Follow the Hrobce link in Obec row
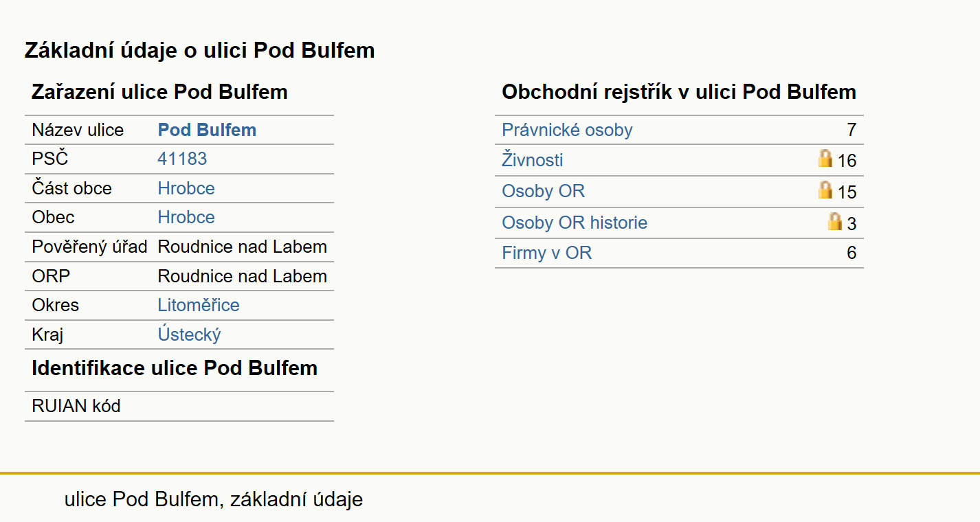980x522 pixels. coord(186,217)
